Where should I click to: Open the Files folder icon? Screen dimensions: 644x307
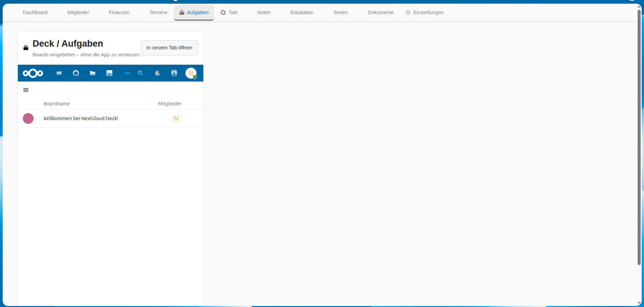[93, 73]
